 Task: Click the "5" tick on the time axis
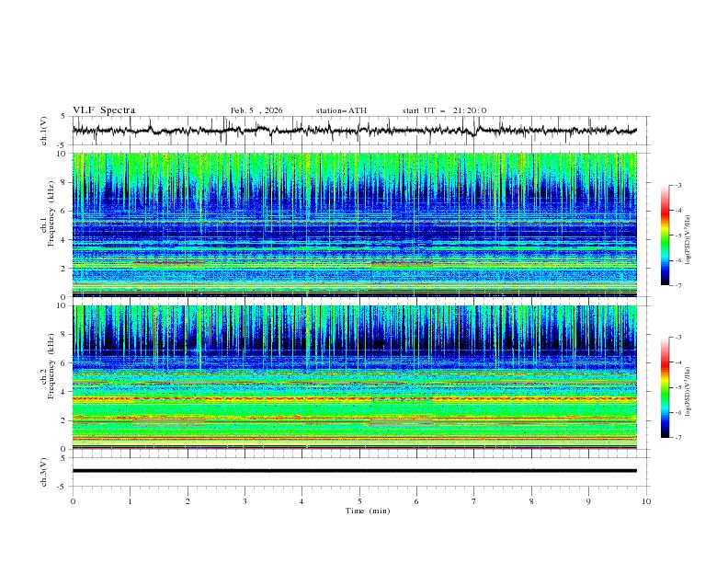359,501
